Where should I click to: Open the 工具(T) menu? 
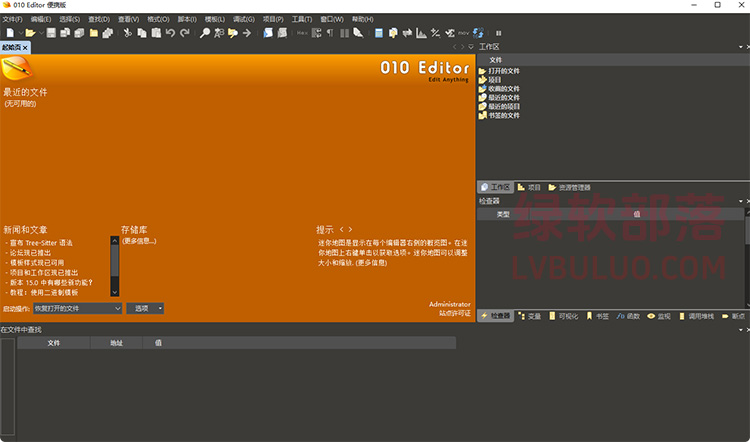pyautogui.click(x=302, y=19)
